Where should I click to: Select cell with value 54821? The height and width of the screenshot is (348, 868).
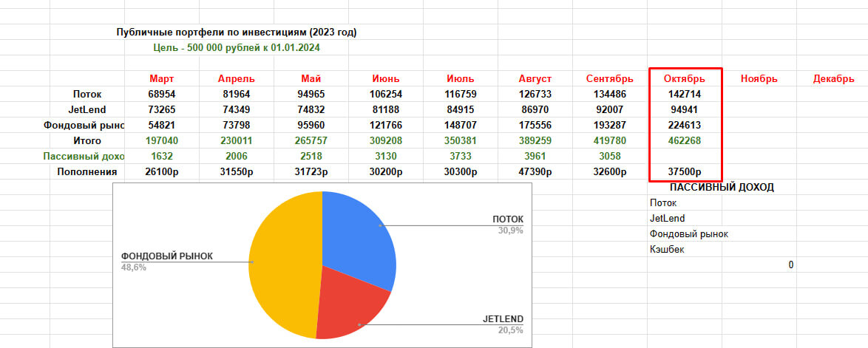[x=162, y=125]
